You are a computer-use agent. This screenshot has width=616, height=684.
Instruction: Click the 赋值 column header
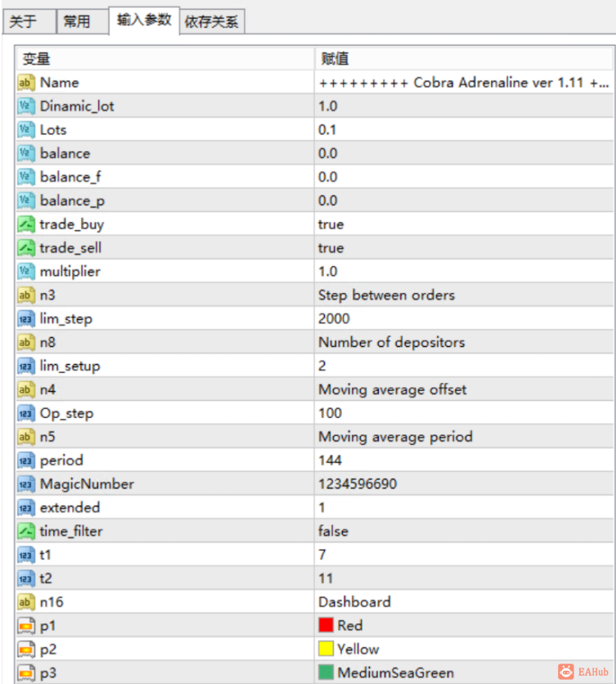(x=464, y=59)
